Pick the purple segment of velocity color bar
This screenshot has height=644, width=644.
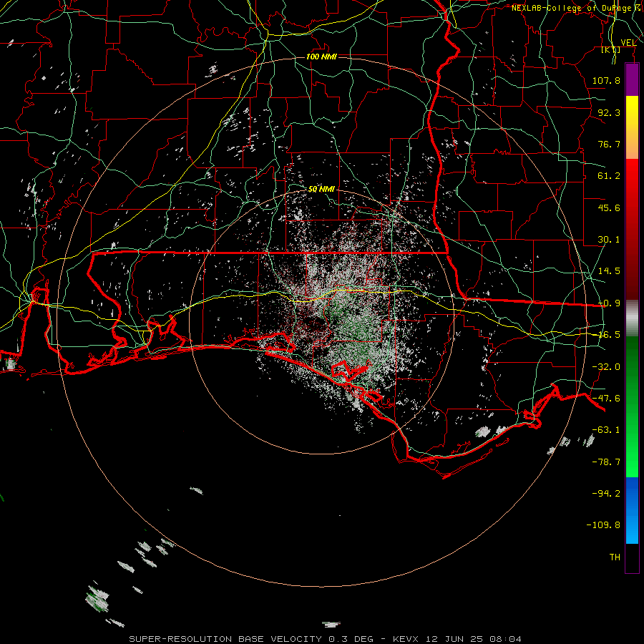(632, 80)
